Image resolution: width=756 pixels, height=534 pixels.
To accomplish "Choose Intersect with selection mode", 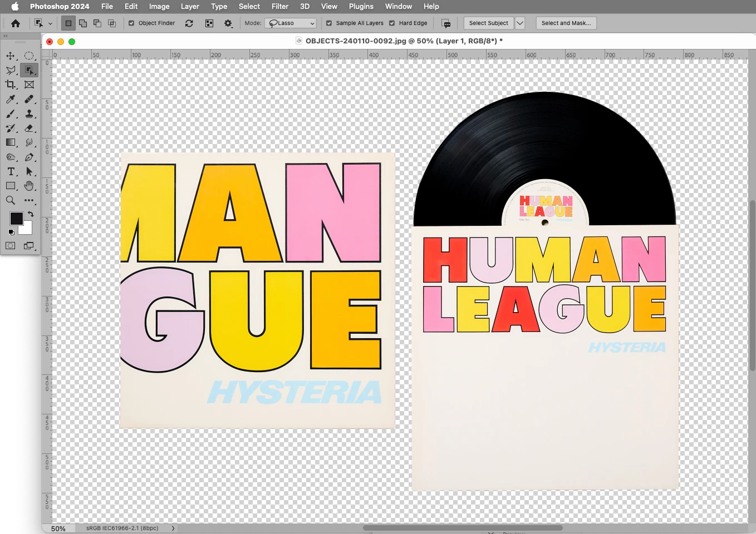I will (112, 23).
